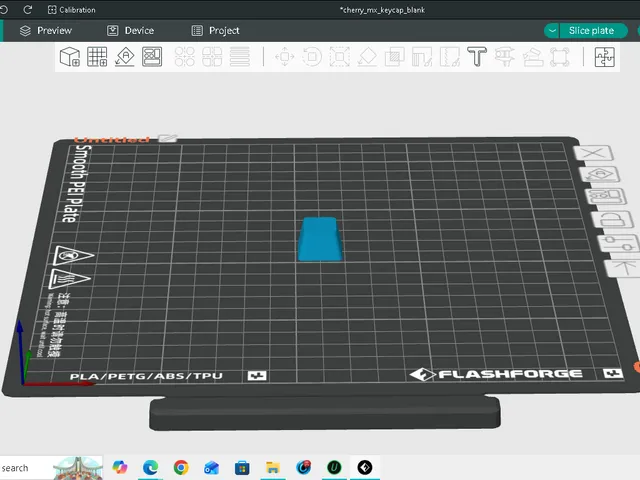Click the redo arrow icon
Screen dimensions: 640x480
tap(27, 9)
